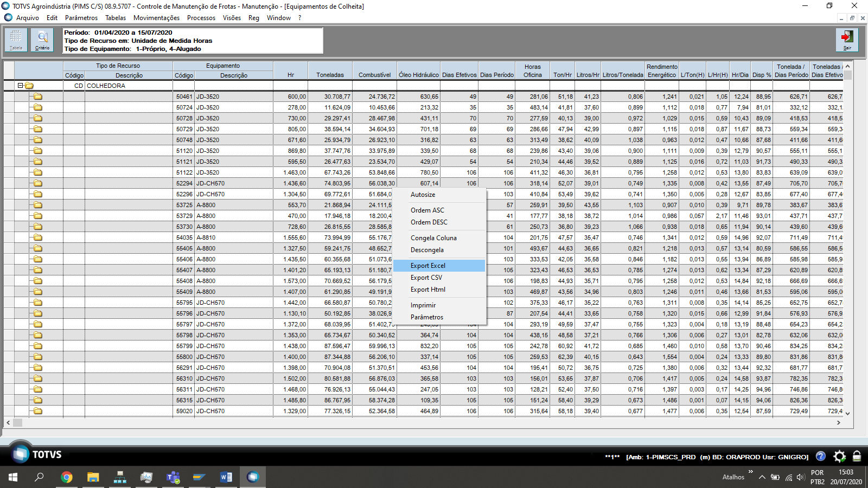The height and width of the screenshot is (488, 868).
Task: Open the performance monitor app on taskbar
Action: 146,477
